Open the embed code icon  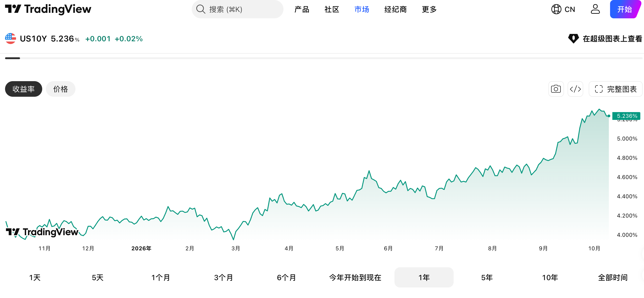point(575,89)
